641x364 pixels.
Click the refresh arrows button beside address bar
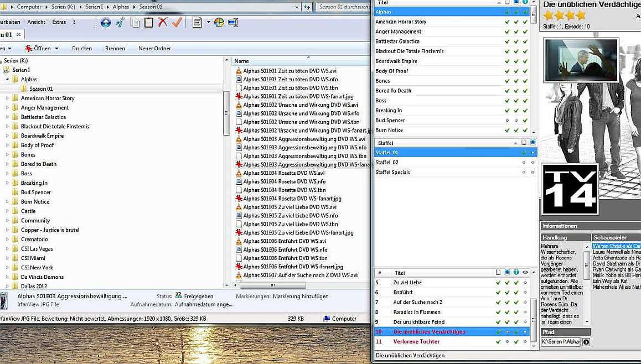(x=307, y=7)
